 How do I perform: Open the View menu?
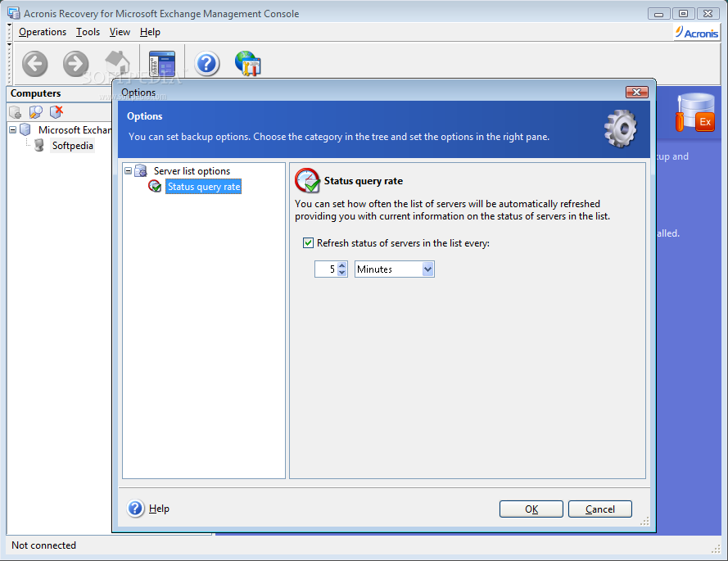120,32
